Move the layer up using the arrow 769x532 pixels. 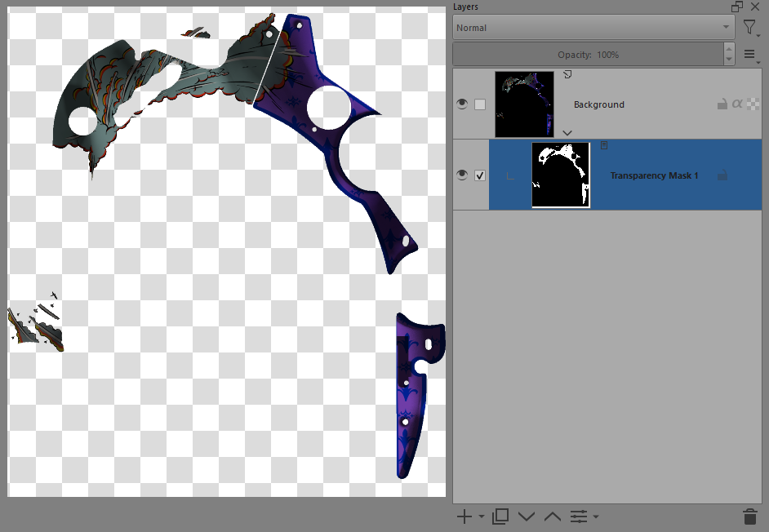pos(553,516)
